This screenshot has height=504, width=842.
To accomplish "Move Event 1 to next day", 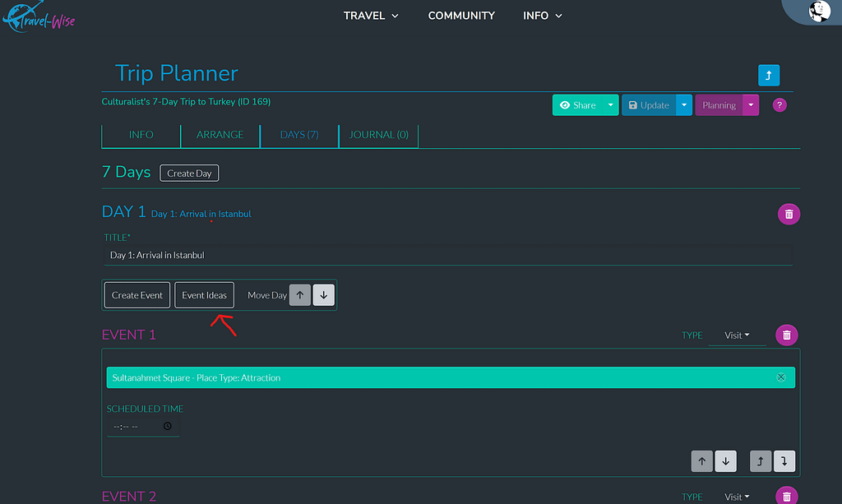I will pyautogui.click(x=784, y=462).
